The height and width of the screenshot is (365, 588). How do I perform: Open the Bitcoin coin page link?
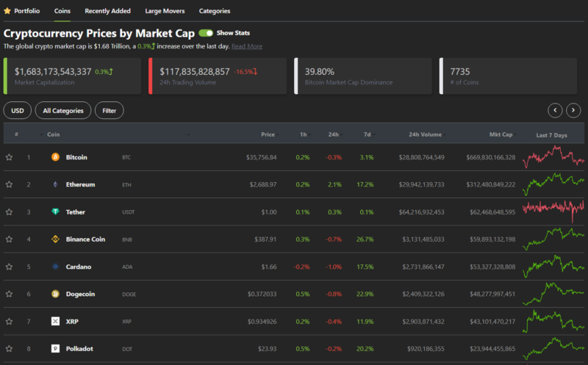coord(76,157)
